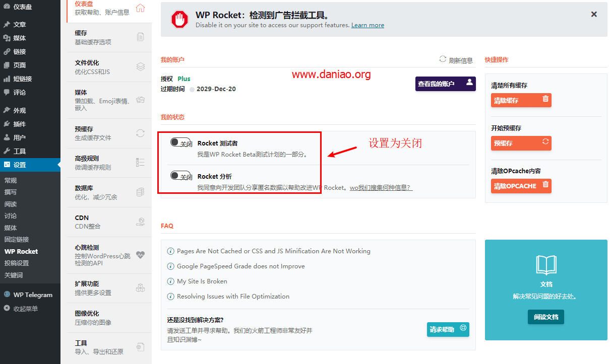
Task: Click the 短链接 bar chart icon
Action: tap(7, 79)
